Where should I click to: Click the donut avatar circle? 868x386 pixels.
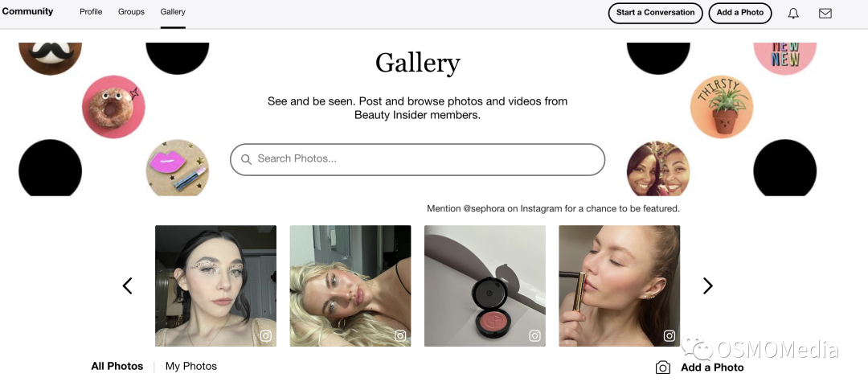[x=113, y=107]
